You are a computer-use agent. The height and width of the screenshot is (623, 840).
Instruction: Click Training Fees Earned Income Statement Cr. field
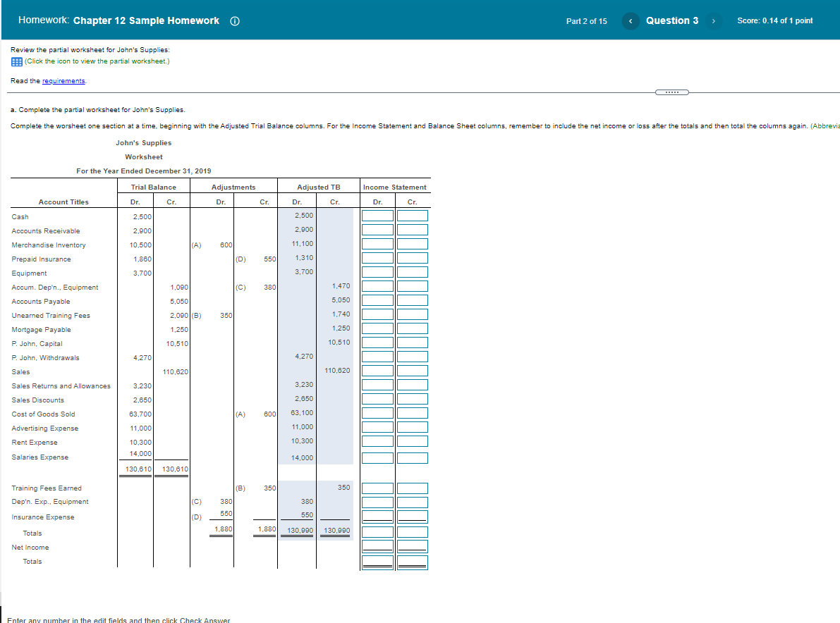point(413,488)
